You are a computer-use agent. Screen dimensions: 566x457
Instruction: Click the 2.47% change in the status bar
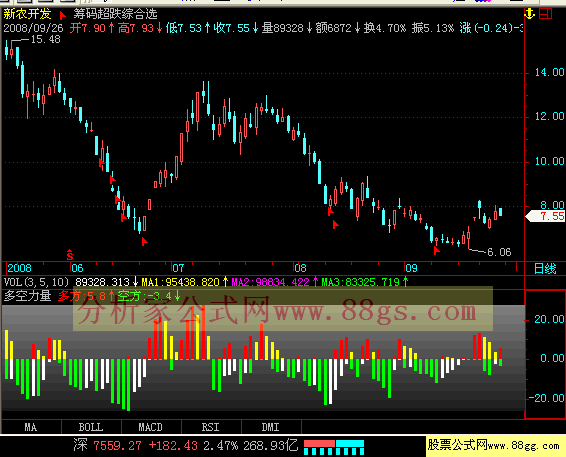221,446
